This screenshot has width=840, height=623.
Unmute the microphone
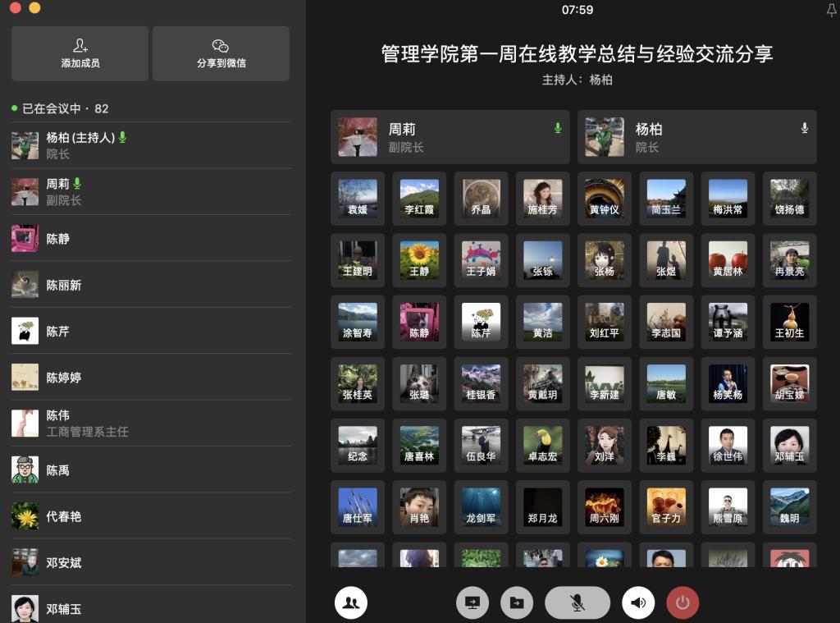pyautogui.click(x=577, y=603)
